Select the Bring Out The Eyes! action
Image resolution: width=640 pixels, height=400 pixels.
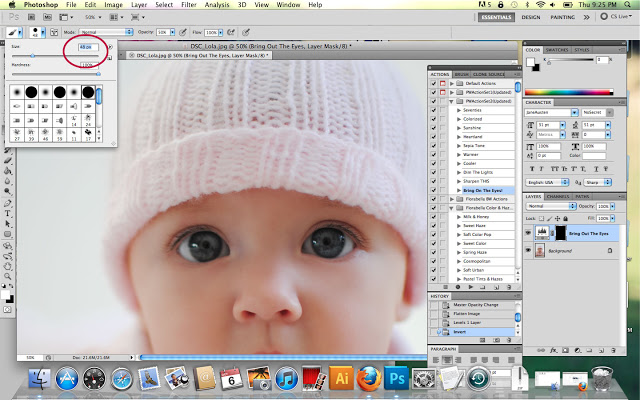(483, 190)
